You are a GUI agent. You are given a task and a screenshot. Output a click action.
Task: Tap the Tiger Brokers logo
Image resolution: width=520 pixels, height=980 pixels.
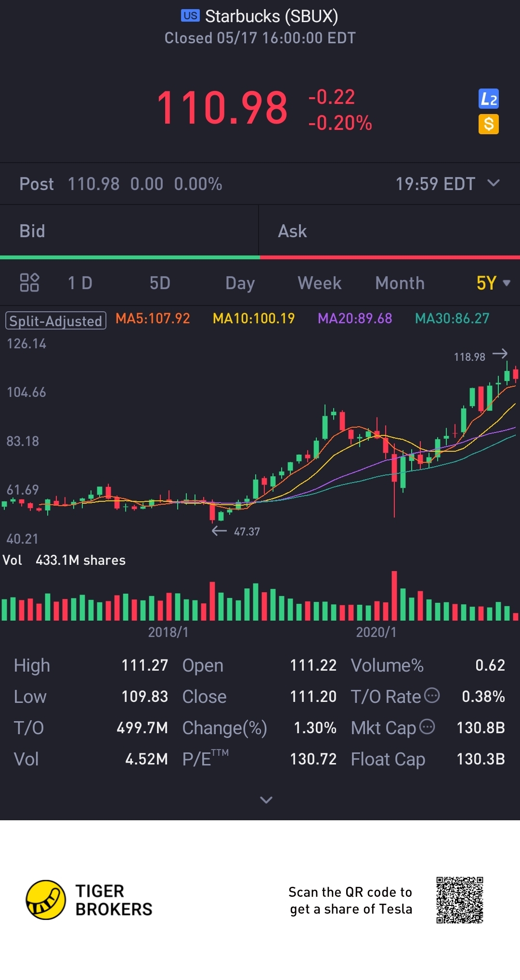89,900
